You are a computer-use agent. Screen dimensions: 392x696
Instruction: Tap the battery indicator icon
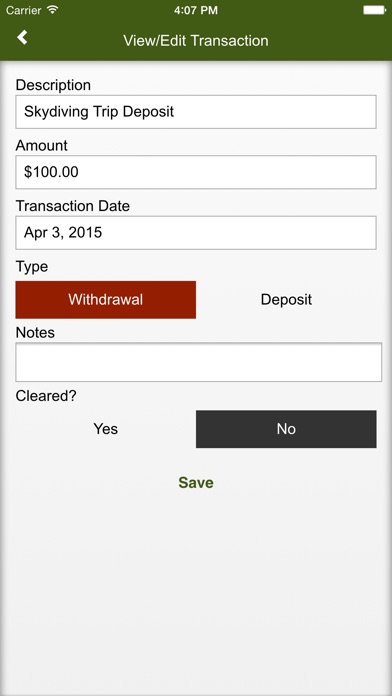point(374,10)
